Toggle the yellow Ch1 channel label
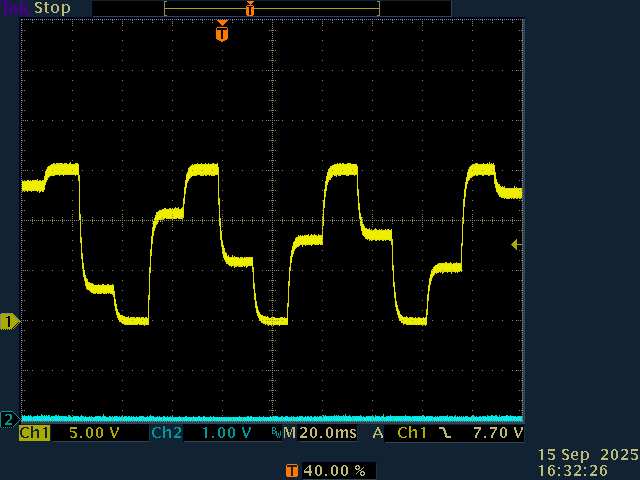640x480 pixels. 34,433
